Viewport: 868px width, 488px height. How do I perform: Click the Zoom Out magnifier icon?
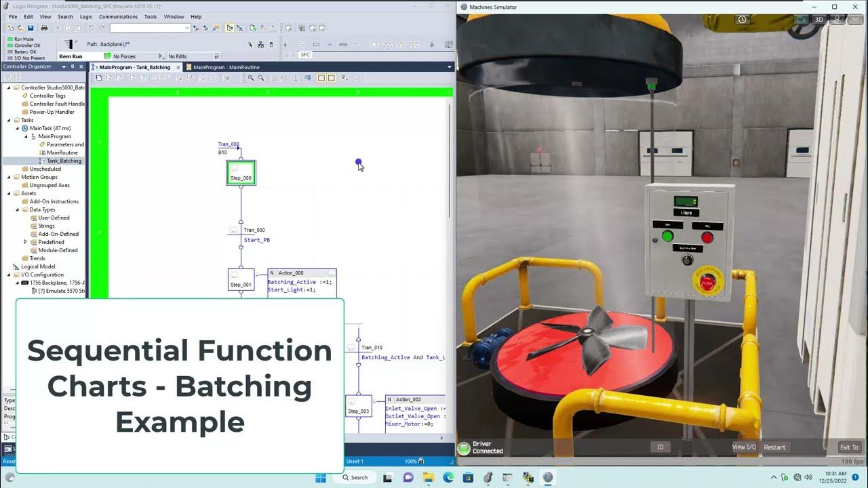[x=261, y=78]
